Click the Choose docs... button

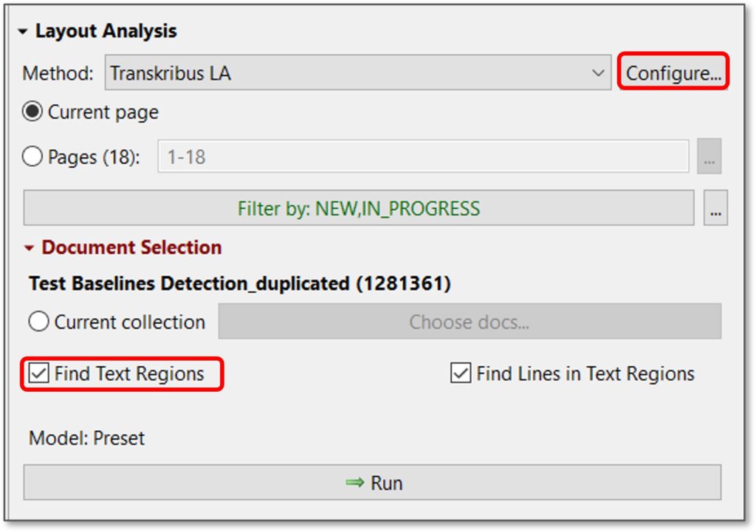470,322
